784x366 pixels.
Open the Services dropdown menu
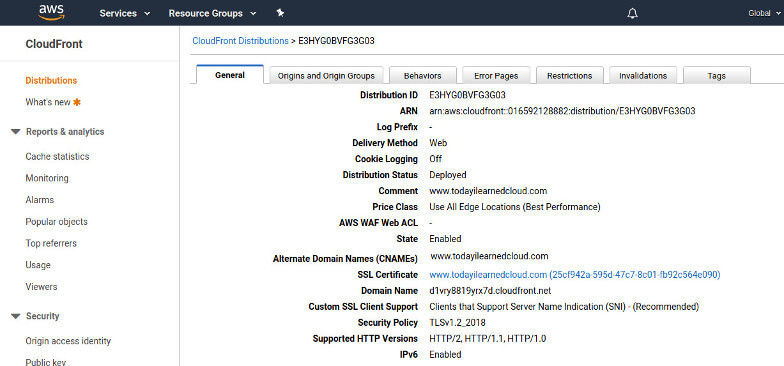click(124, 14)
